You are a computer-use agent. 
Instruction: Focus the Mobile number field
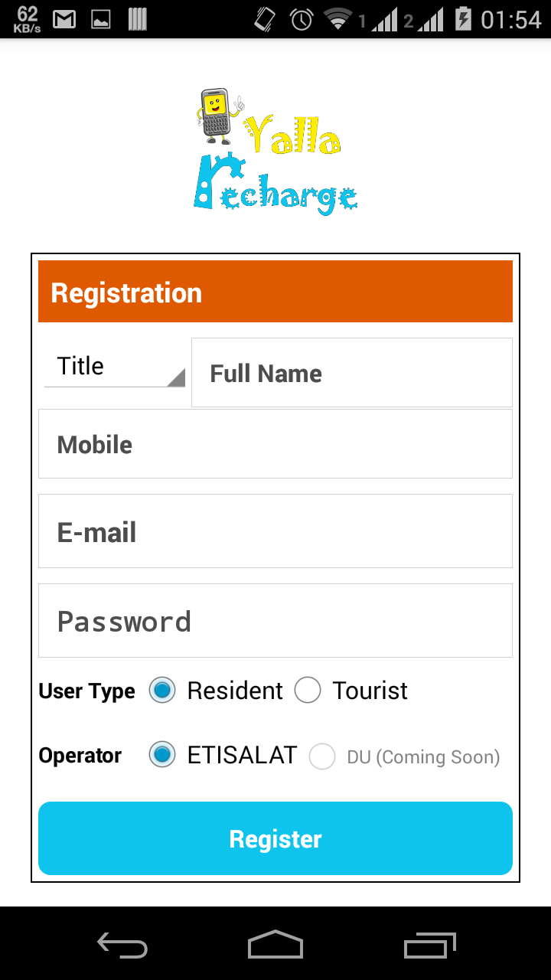pyautogui.click(x=275, y=444)
